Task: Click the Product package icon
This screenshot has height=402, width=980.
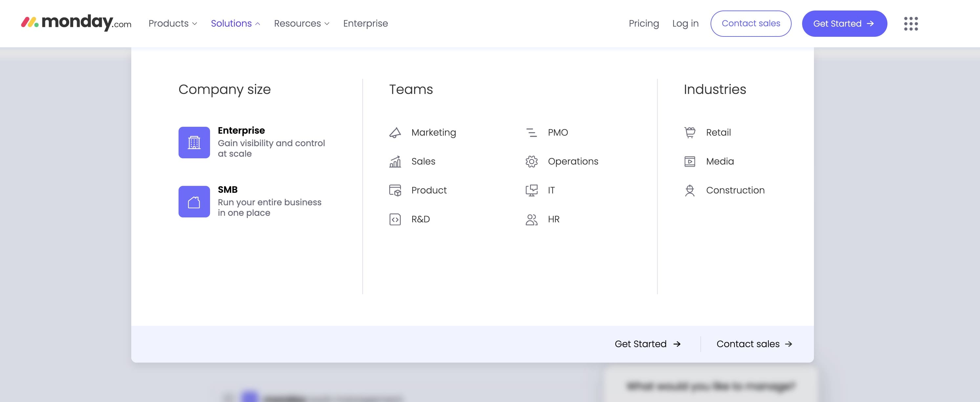Action: [x=395, y=190]
